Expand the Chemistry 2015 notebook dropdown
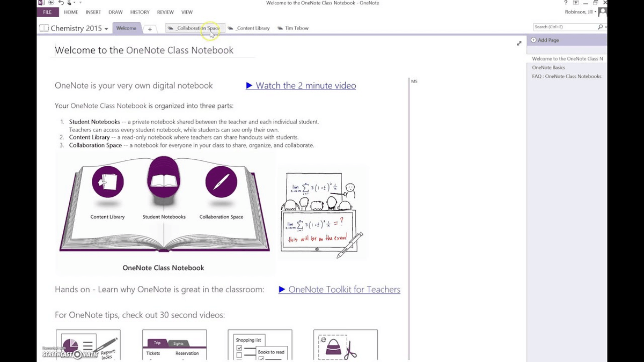Image resolution: width=644 pixels, height=362 pixels. click(106, 28)
